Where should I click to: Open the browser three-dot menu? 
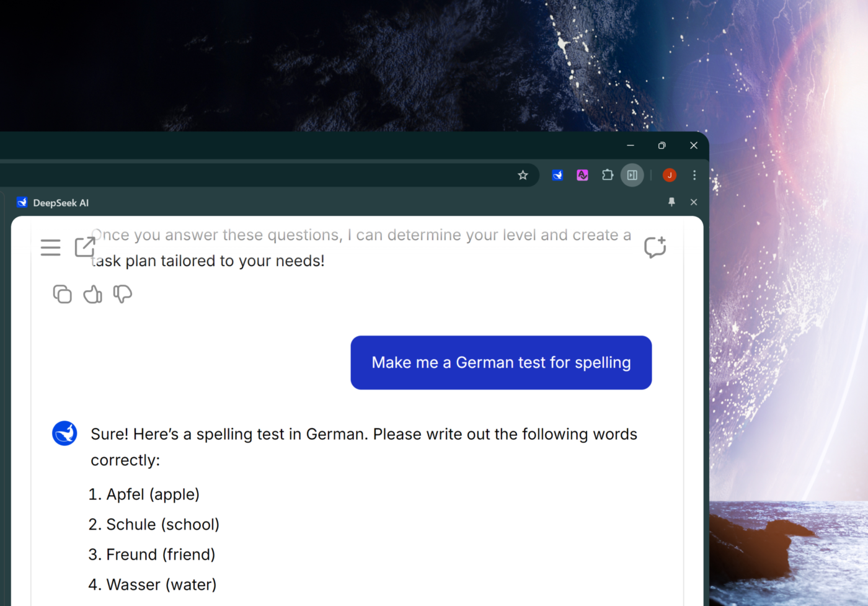(x=694, y=175)
